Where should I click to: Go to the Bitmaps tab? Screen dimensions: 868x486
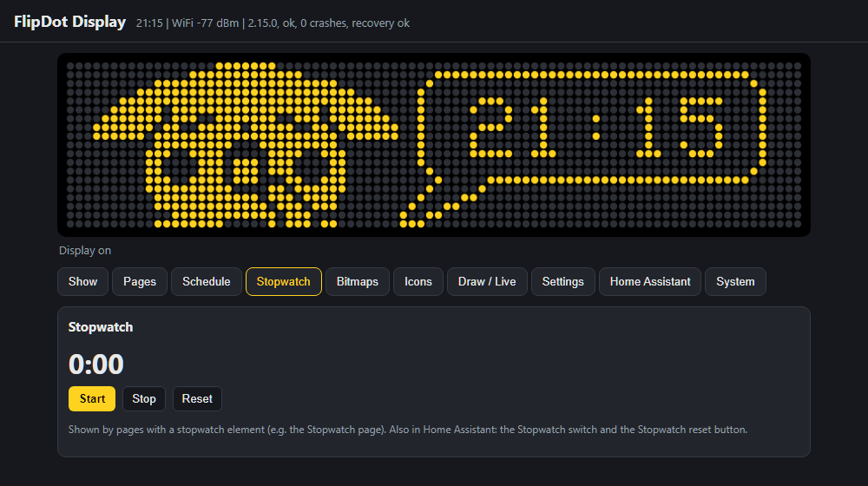(358, 281)
